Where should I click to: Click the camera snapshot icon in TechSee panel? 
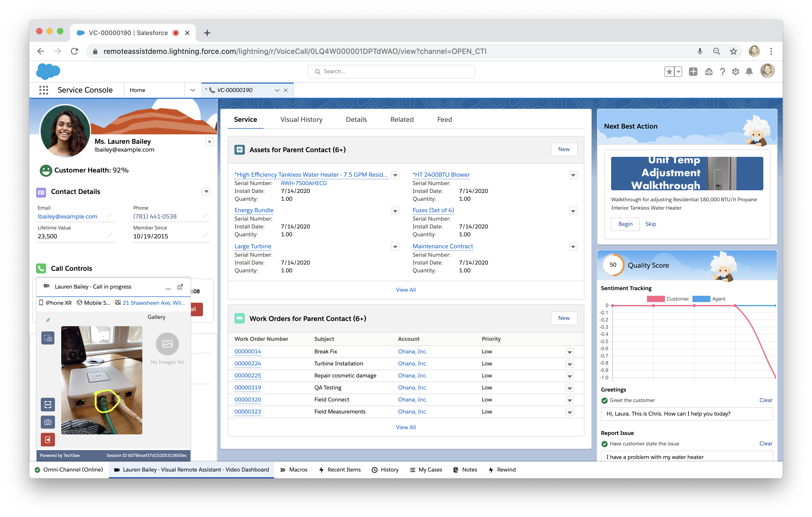pyautogui.click(x=48, y=422)
